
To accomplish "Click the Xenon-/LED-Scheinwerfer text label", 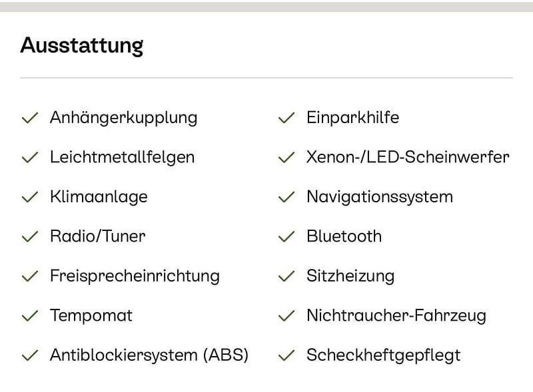I will point(408,158).
